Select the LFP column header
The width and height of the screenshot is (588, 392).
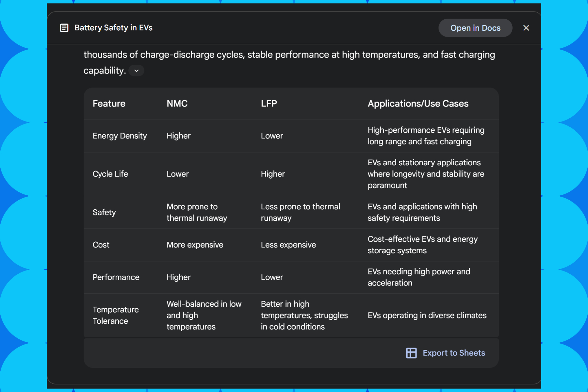click(x=269, y=104)
